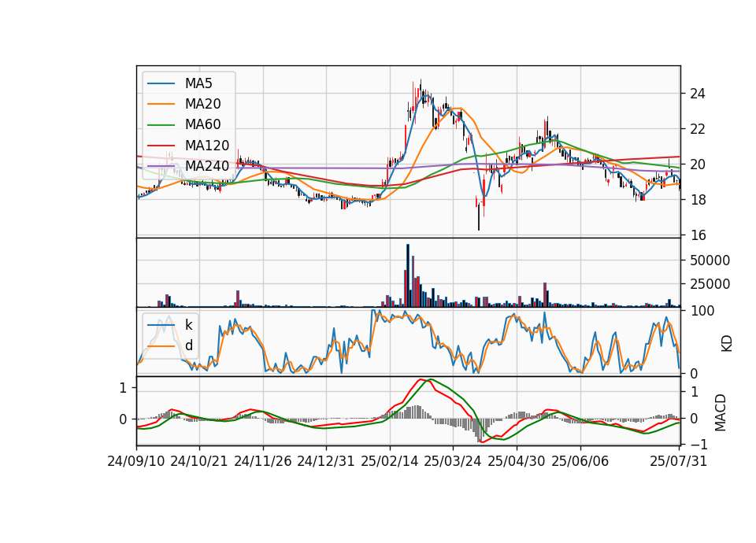
Task: Click the 24/11/26 date axis label
Action: [263, 461]
